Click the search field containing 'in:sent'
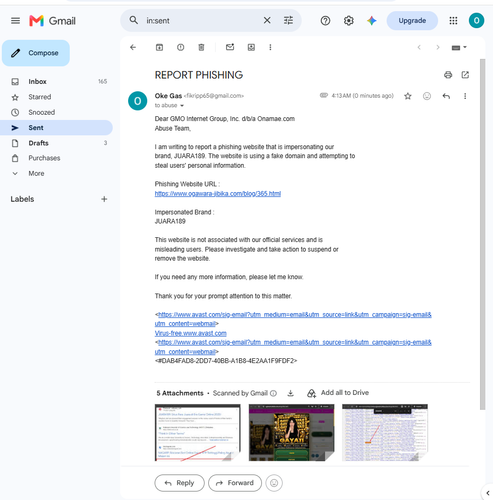 202,21
